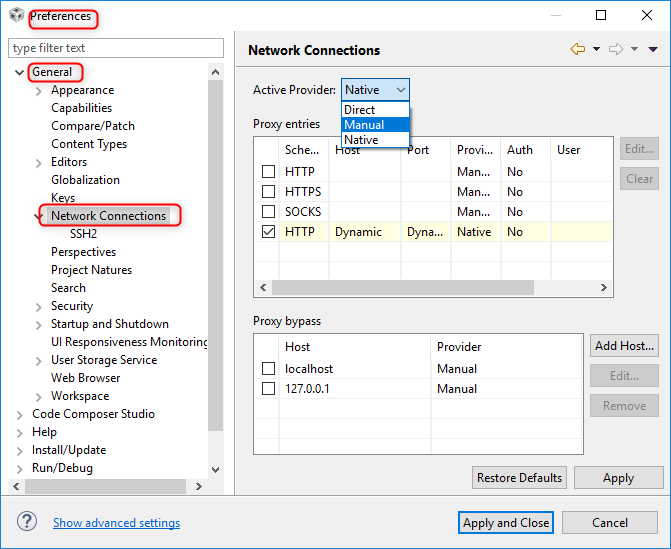
Task: Uncheck the Dynamic HTTP Native proxy entry
Action: click(x=268, y=231)
